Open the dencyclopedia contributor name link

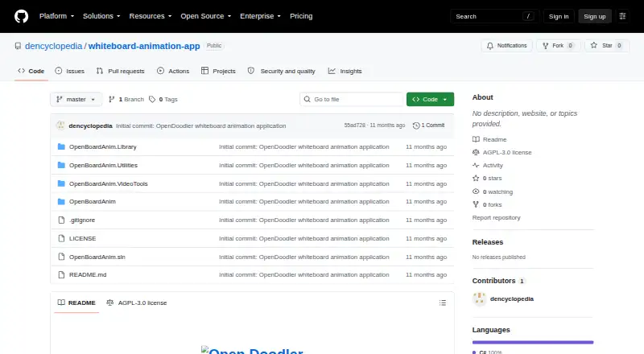512,299
